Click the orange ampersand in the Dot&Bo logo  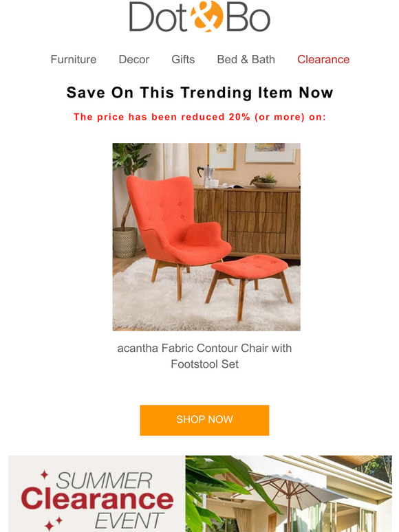[207, 16]
